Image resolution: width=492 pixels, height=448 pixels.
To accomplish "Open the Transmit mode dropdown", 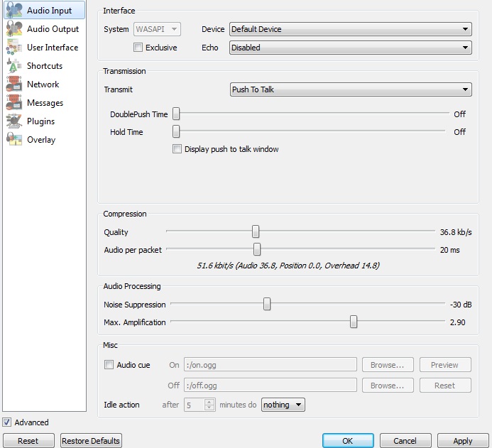I will [350, 89].
